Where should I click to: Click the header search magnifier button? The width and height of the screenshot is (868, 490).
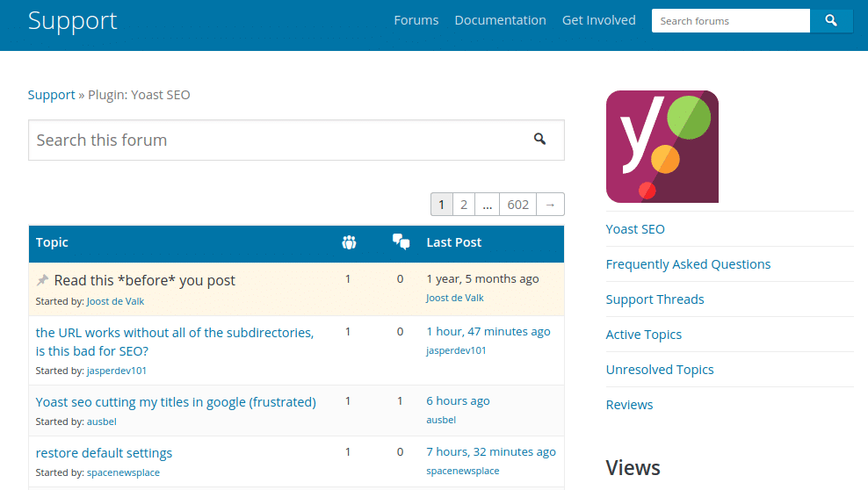831,21
